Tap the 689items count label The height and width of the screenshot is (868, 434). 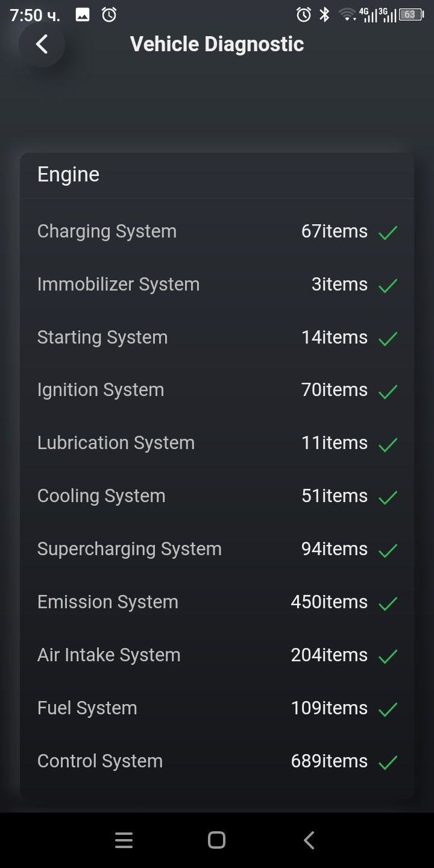[329, 761]
